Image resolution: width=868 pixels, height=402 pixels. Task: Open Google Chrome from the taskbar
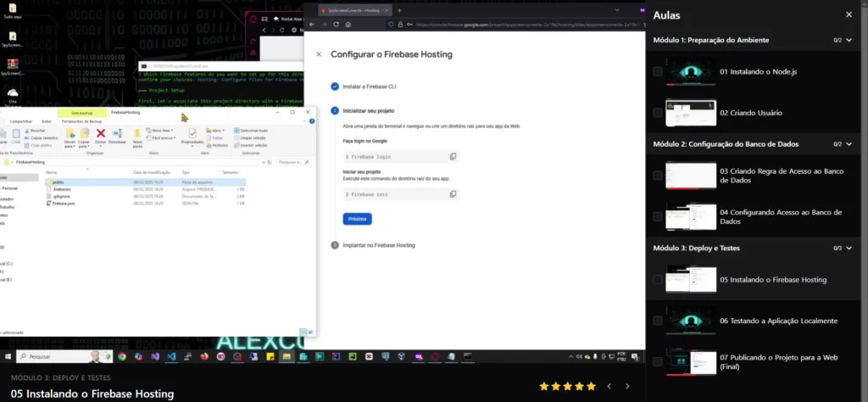pyautogui.click(x=122, y=356)
